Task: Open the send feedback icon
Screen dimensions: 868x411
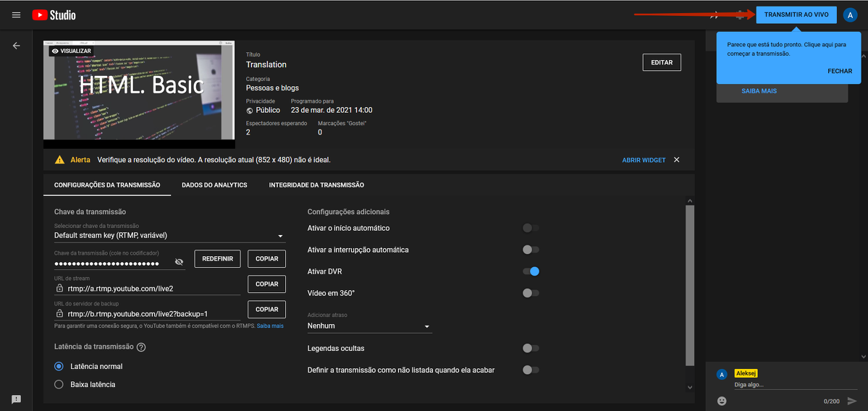Action: tap(16, 399)
